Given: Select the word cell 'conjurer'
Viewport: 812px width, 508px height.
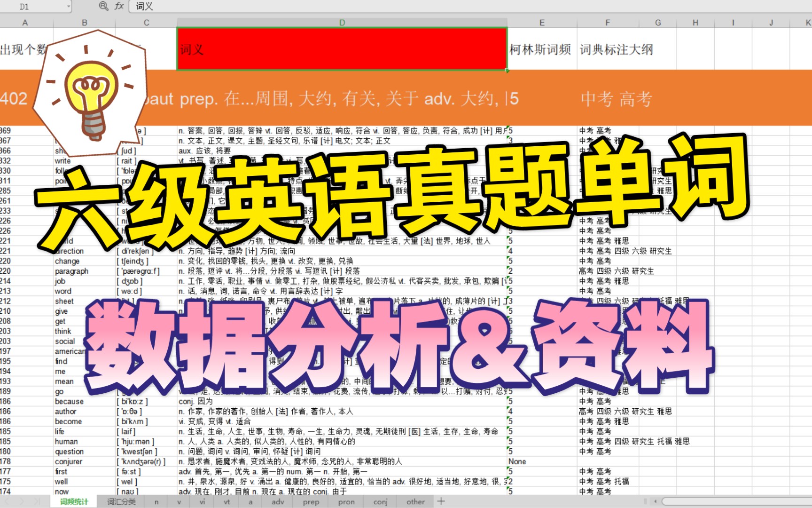Looking at the screenshot, I should (85, 461).
